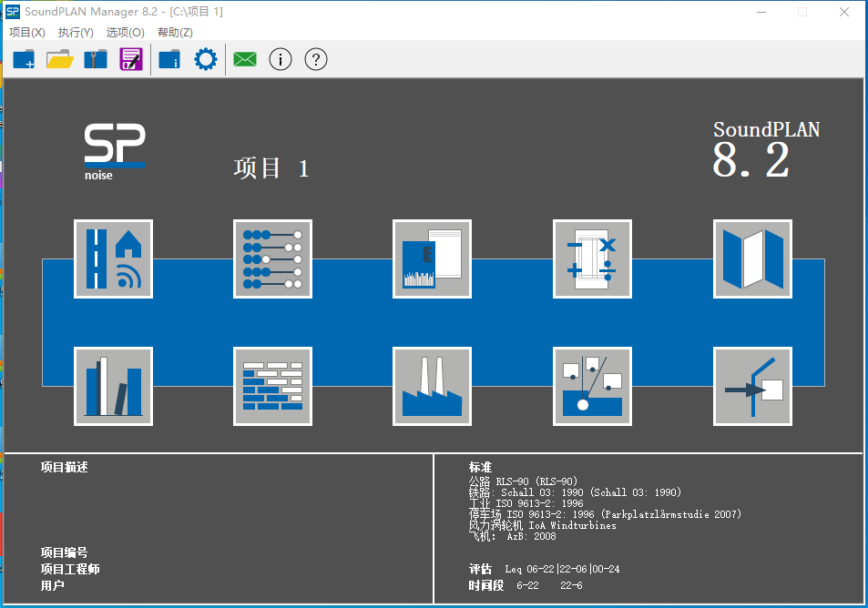Open the Library module with the books icon
This screenshot has width=868, height=608.
coord(113,386)
